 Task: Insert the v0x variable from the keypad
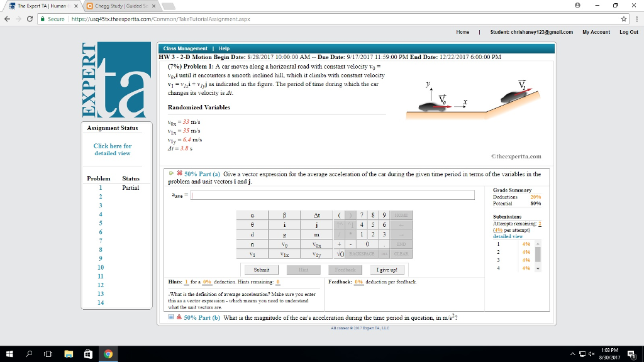point(316,244)
